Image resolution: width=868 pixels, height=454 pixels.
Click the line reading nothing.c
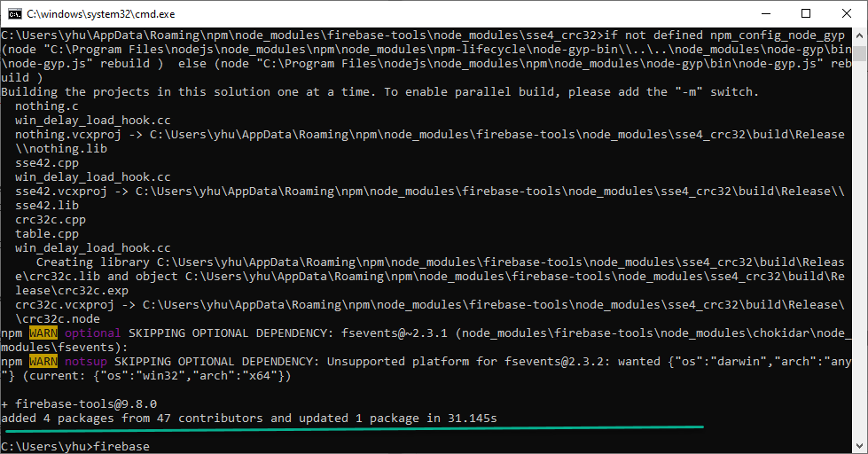(47, 106)
